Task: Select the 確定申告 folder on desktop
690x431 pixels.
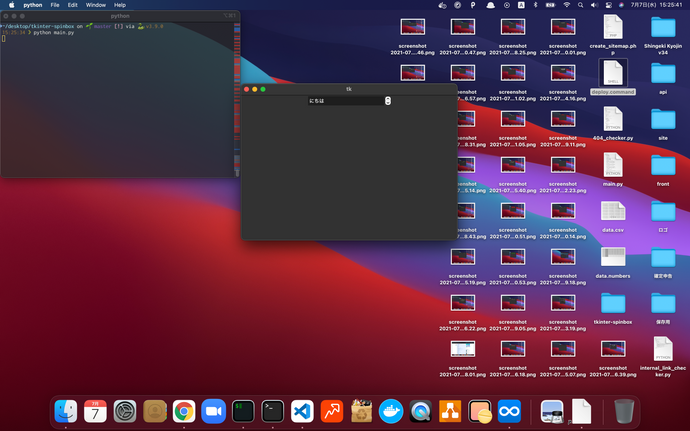Action: [x=663, y=262]
